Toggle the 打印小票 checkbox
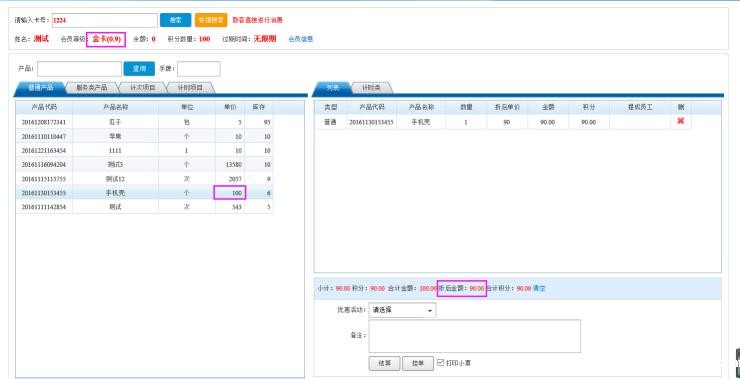 click(x=440, y=362)
